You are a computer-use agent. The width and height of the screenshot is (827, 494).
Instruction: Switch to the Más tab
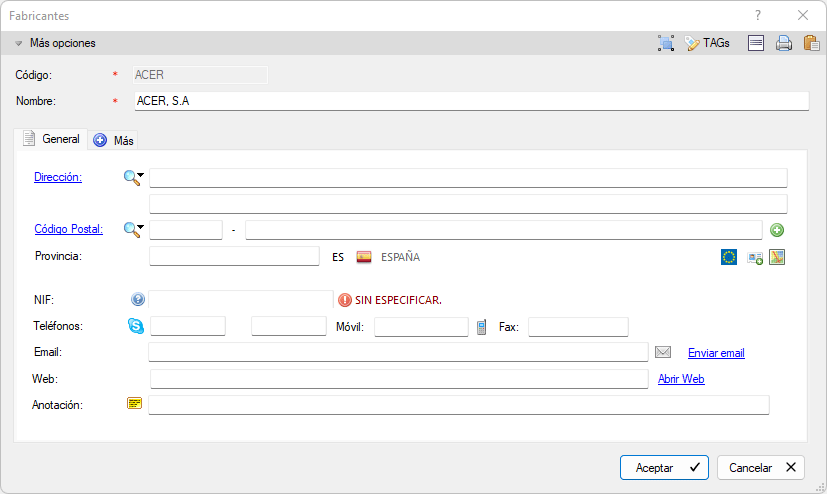point(114,140)
